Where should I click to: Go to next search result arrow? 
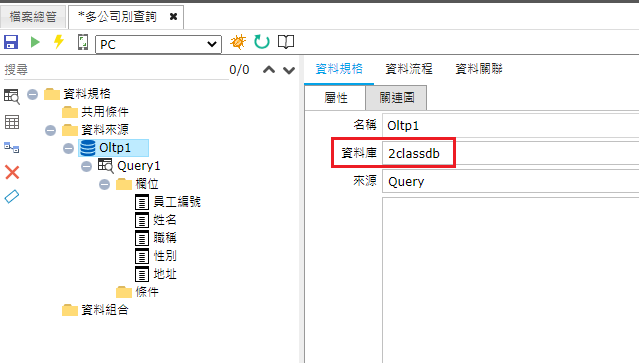[x=289, y=70]
